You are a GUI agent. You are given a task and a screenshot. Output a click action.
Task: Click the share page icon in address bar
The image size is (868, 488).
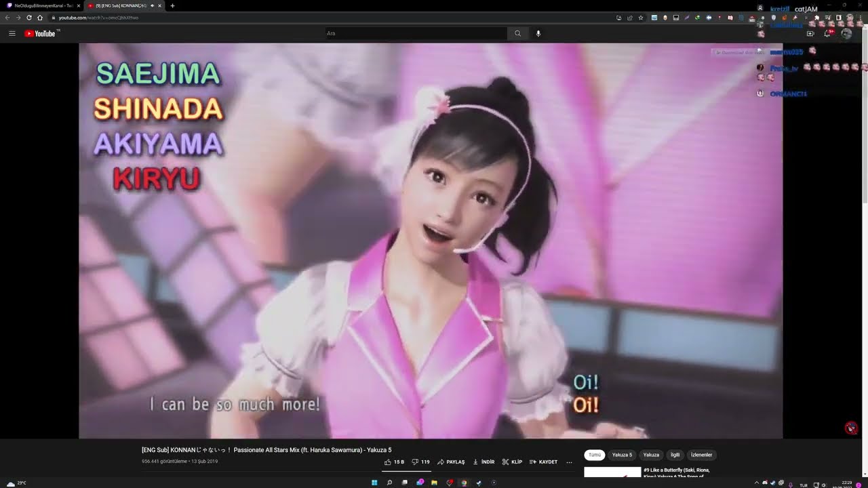tap(630, 18)
